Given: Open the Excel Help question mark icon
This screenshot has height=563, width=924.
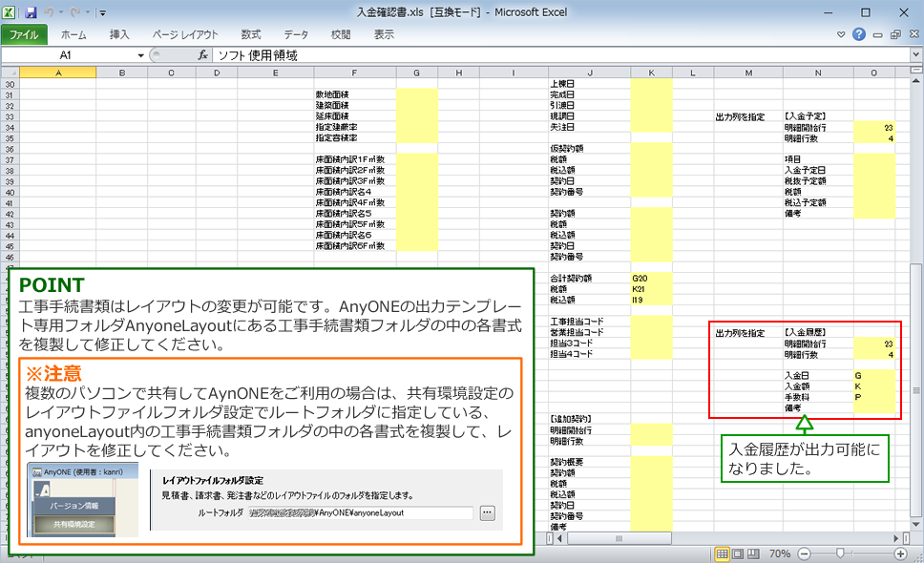Looking at the screenshot, I should (x=859, y=34).
